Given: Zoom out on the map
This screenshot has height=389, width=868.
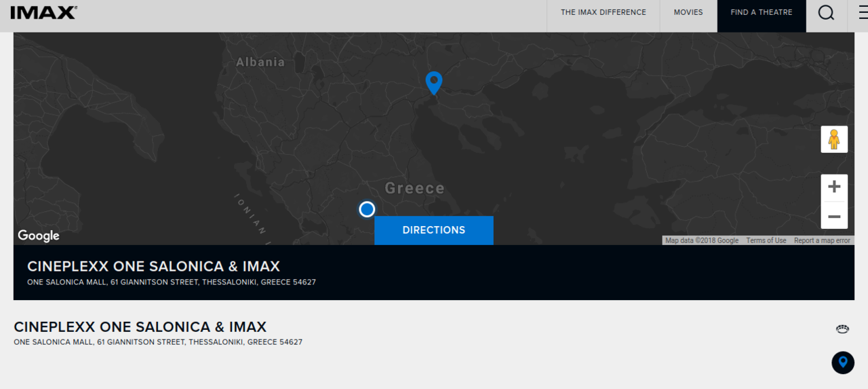Looking at the screenshot, I should 834,216.
